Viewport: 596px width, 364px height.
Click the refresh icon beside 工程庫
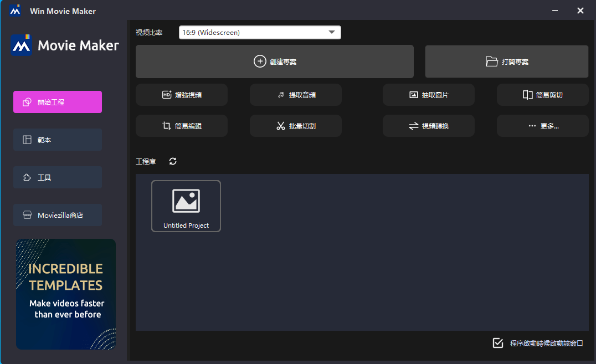tap(173, 161)
